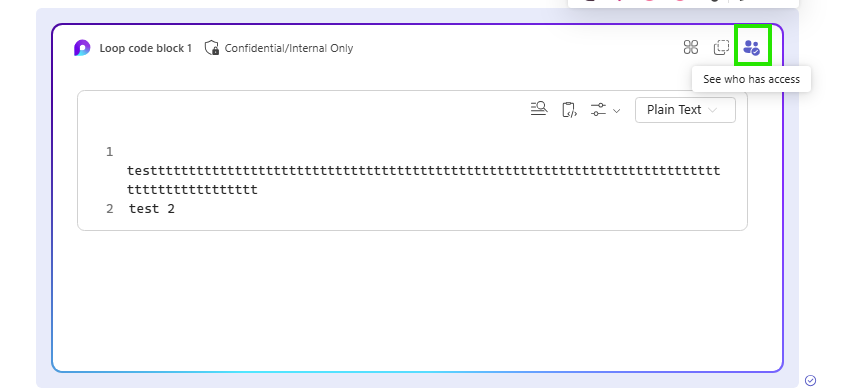Click the line number 1
The height and width of the screenshot is (391, 855).
coord(110,152)
